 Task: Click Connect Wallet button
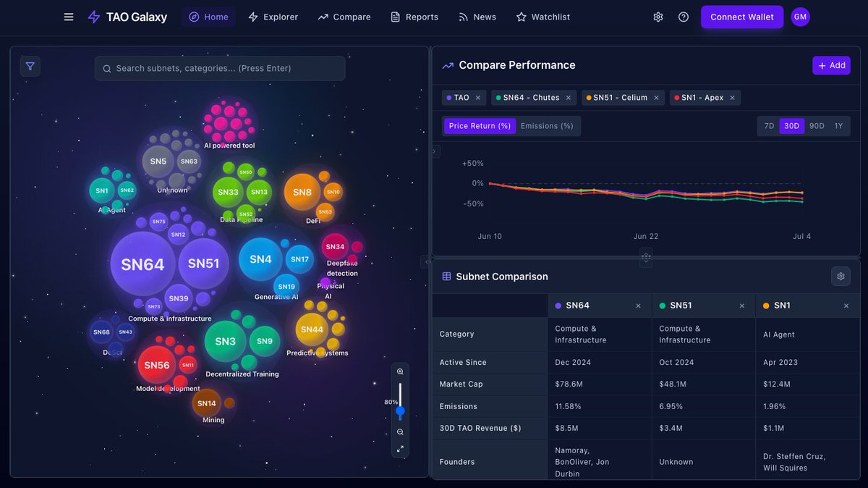[x=742, y=17]
